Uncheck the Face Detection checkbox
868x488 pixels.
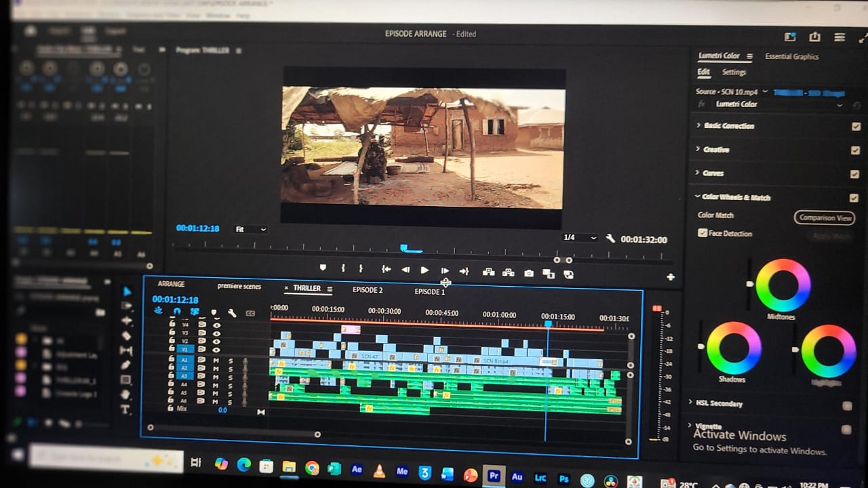tap(703, 233)
